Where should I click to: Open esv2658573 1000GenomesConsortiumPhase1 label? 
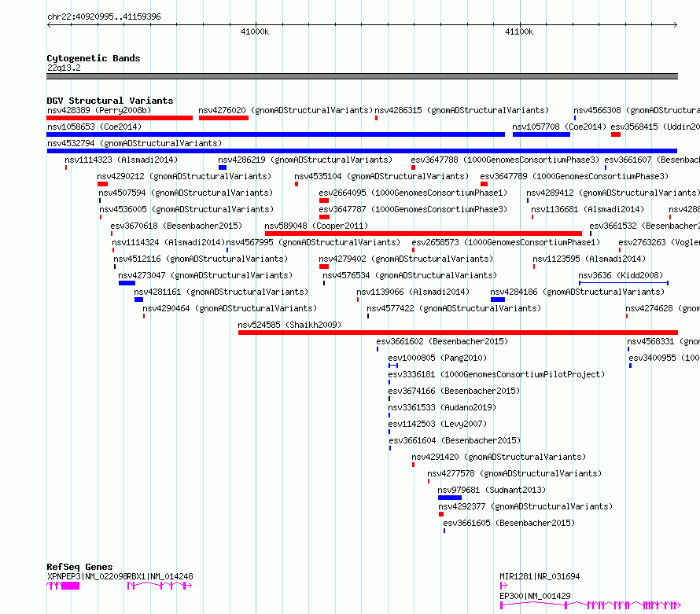[x=506, y=242]
